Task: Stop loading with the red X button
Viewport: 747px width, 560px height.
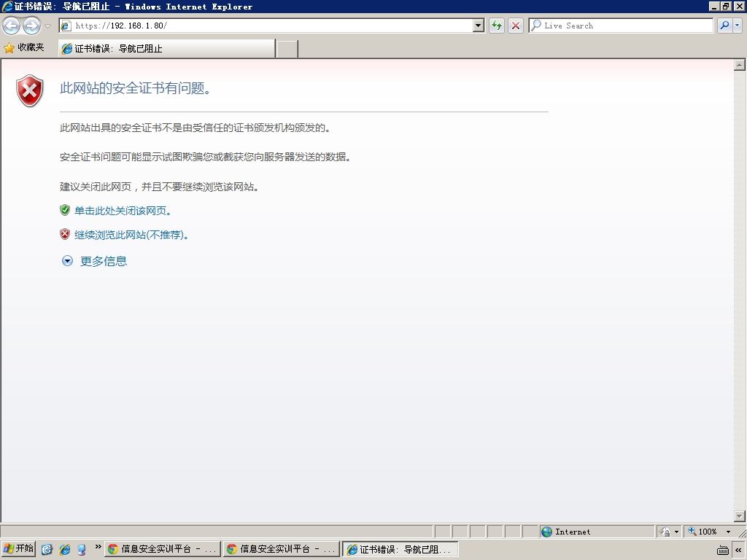Action: tap(516, 26)
